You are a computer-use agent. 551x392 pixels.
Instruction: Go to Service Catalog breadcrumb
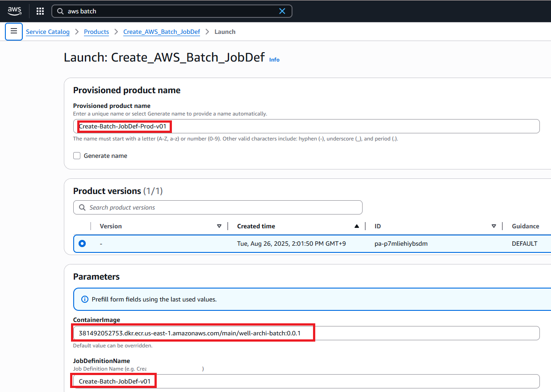[48, 32]
